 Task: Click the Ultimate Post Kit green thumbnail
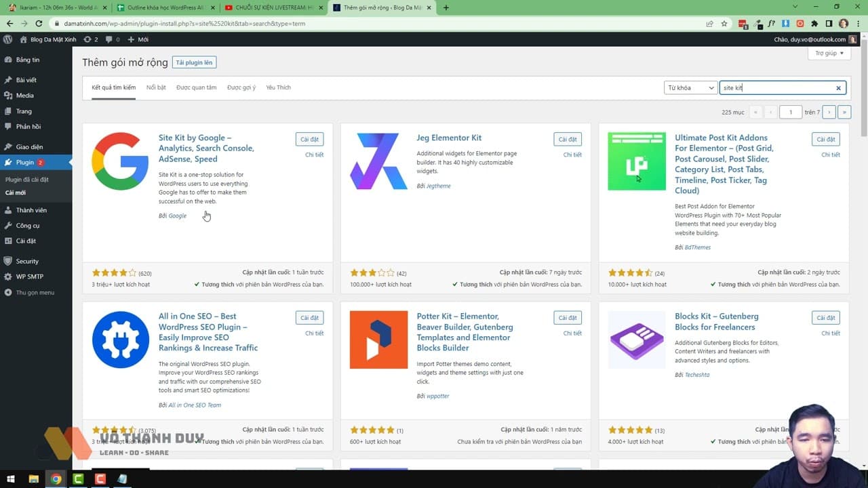tap(637, 161)
